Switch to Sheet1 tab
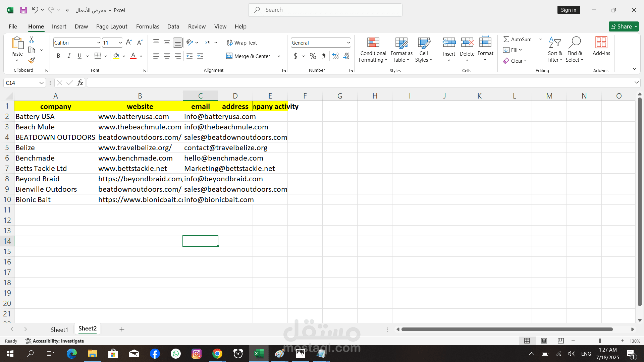This screenshot has width=644, height=362. tap(59, 329)
